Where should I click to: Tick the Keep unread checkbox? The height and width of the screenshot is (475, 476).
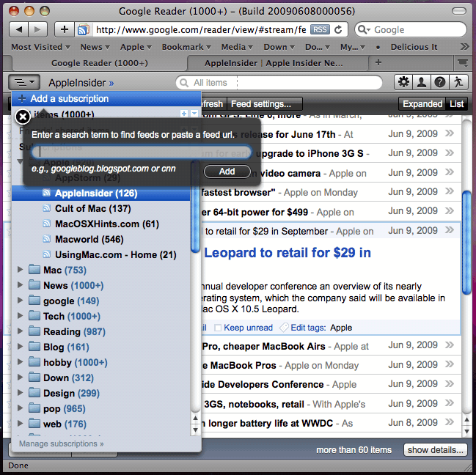217,328
